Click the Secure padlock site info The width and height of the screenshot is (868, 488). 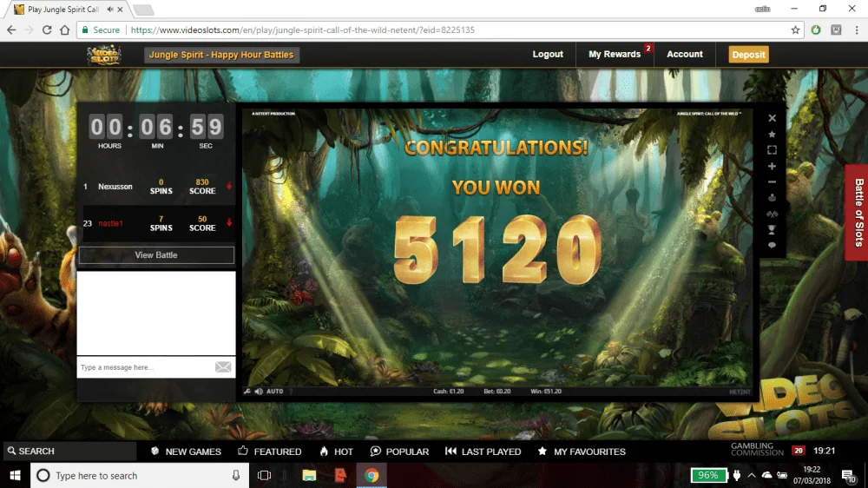click(x=101, y=30)
